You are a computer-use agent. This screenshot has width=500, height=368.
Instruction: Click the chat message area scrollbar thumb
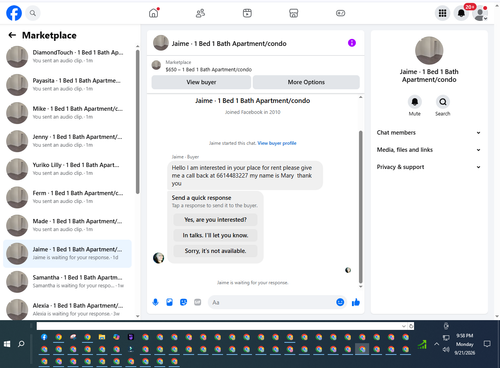[360, 207]
